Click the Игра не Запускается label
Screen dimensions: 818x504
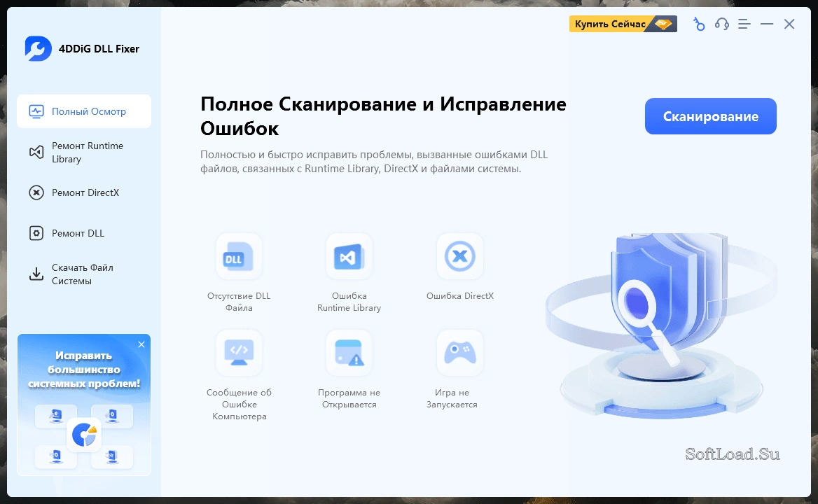coord(452,398)
